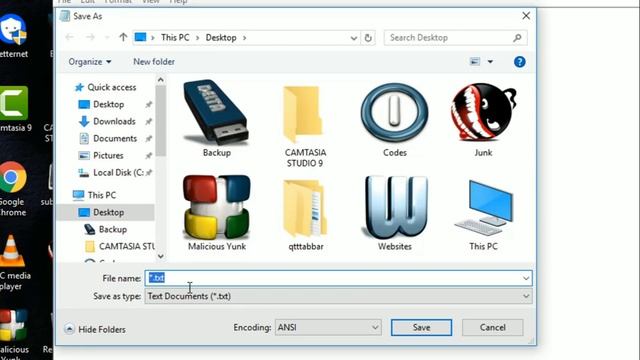The image size is (640, 360).
Task: Select Pictures in navigation pane
Action: click(101, 156)
